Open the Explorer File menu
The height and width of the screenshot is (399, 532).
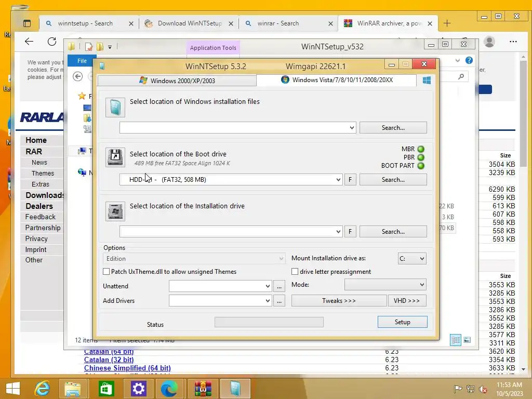(82, 61)
